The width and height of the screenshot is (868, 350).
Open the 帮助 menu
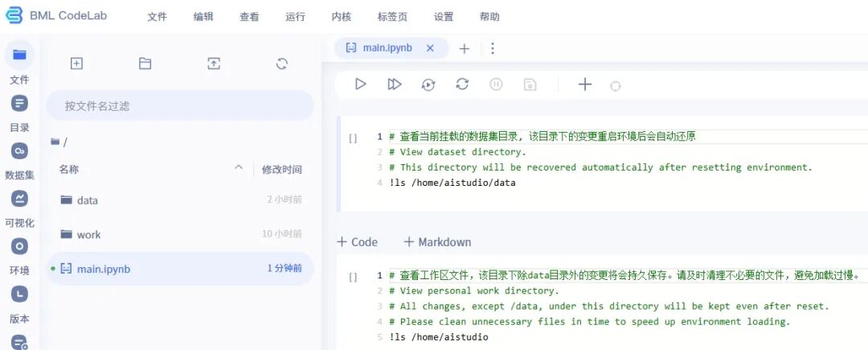coord(489,17)
